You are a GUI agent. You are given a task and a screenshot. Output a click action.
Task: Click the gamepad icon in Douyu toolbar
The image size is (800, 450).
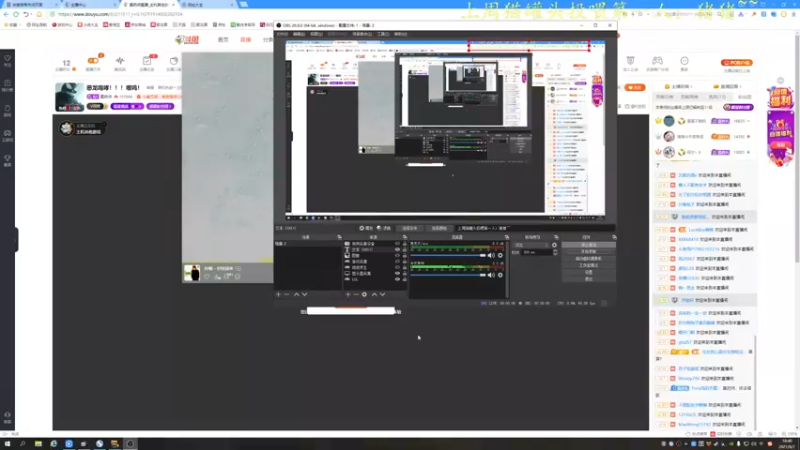pos(657,63)
